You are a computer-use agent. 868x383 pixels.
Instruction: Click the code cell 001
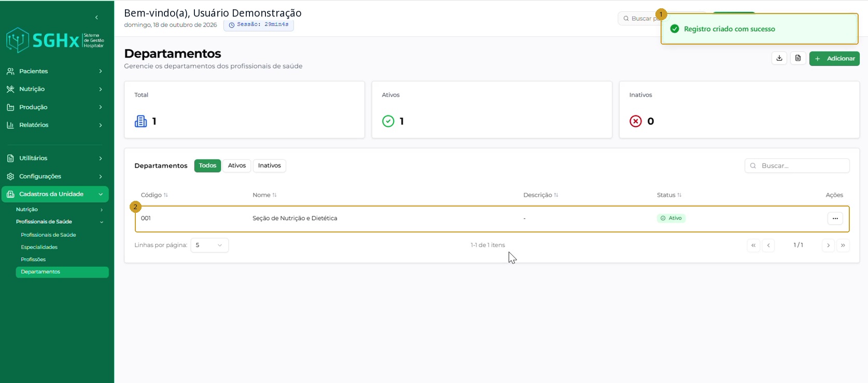coord(146,218)
